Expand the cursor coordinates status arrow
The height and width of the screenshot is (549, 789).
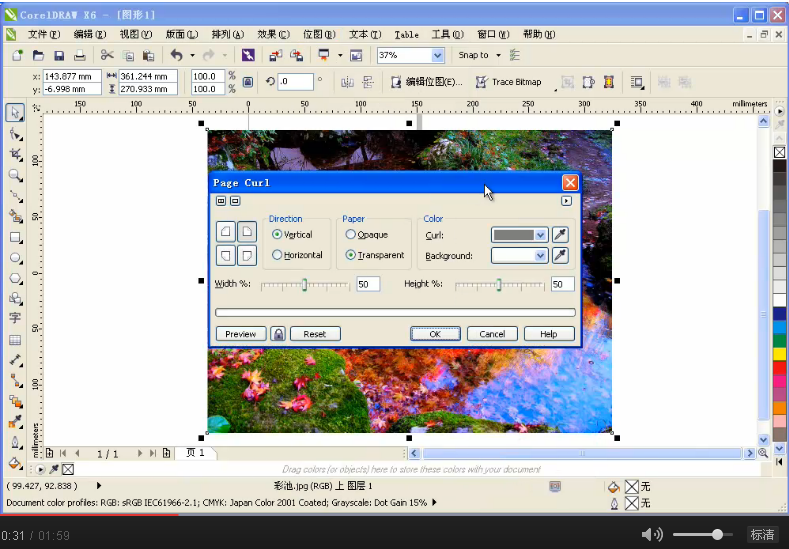(99, 486)
